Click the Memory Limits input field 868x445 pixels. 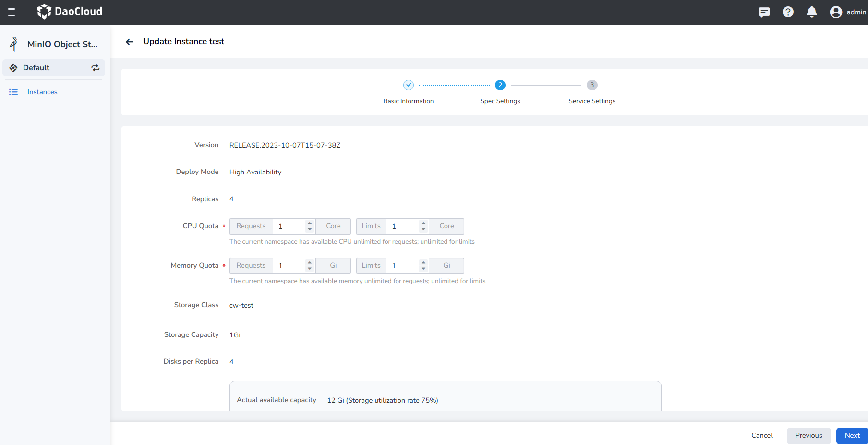point(403,266)
